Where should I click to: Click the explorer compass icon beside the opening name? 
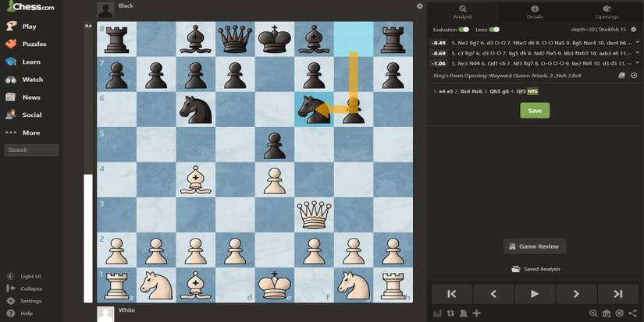tap(634, 76)
